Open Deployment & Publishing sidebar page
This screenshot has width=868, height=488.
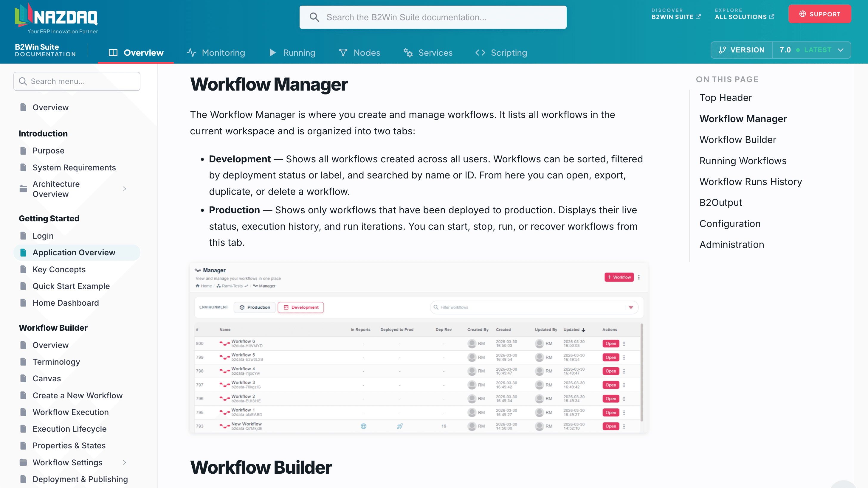80,479
